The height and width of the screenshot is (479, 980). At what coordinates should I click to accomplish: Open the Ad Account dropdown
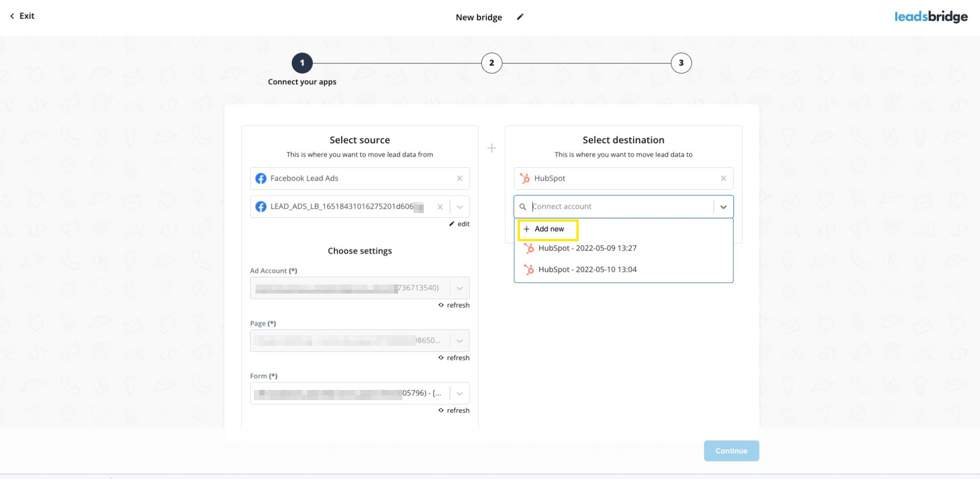pyautogui.click(x=459, y=288)
